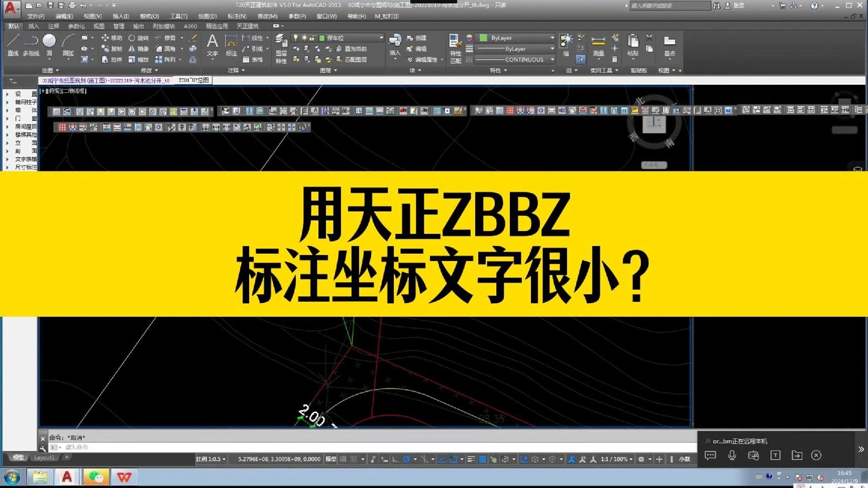
Task: Open 图层特性 (Layer Properties) manager
Action: click(281, 49)
